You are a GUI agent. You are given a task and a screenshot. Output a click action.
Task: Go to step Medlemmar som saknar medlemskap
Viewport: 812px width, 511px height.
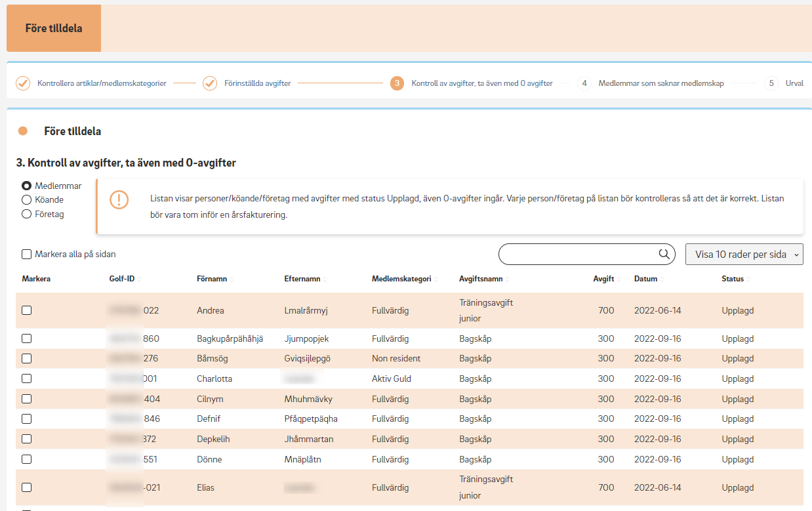pyautogui.click(x=661, y=83)
